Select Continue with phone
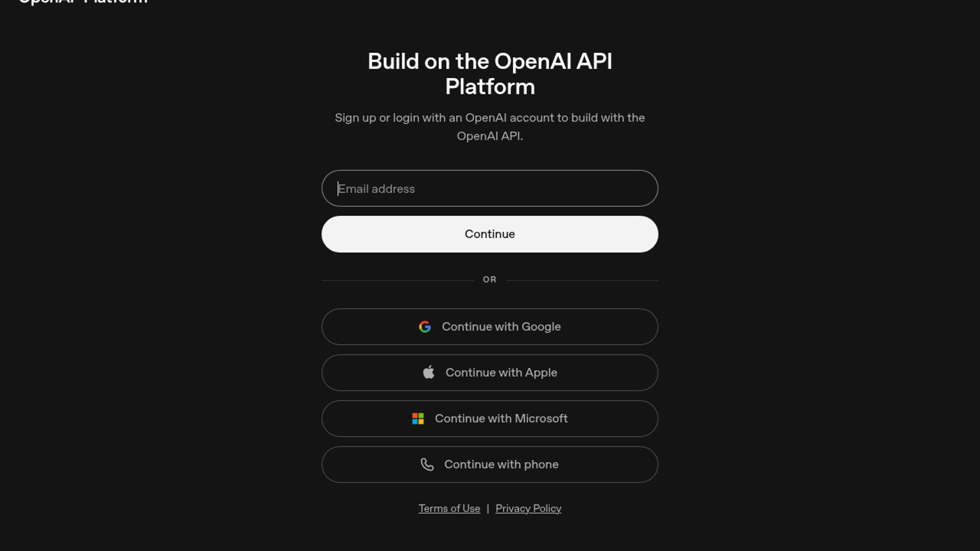 pos(490,465)
